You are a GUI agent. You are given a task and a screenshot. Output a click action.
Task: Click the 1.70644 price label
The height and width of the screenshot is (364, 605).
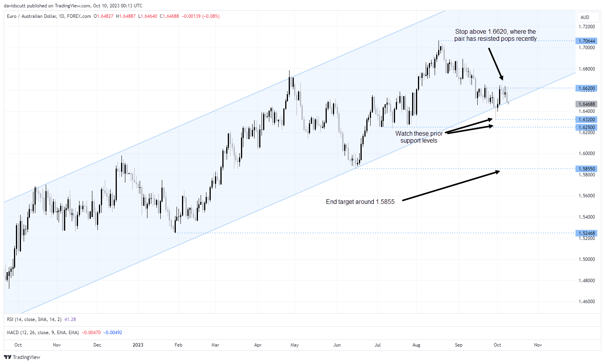[586, 41]
